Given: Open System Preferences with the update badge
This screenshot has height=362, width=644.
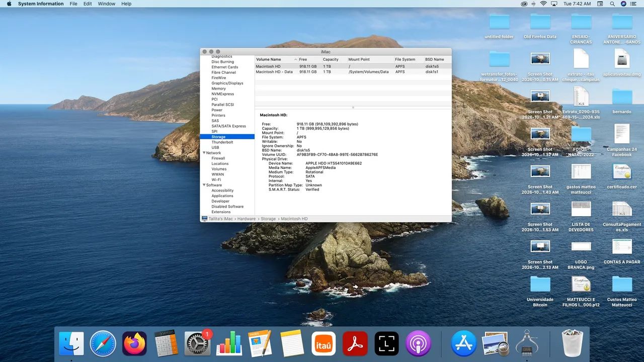Looking at the screenshot, I should pyautogui.click(x=197, y=343).
